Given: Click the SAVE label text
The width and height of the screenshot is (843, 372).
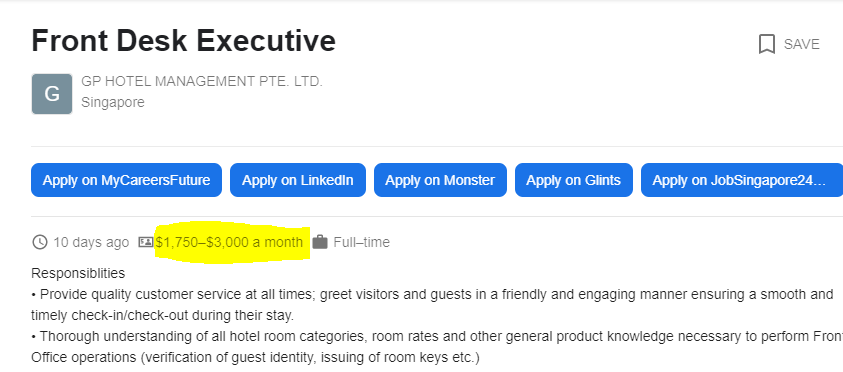Looking at the screenshot, I should click(802, 44).
